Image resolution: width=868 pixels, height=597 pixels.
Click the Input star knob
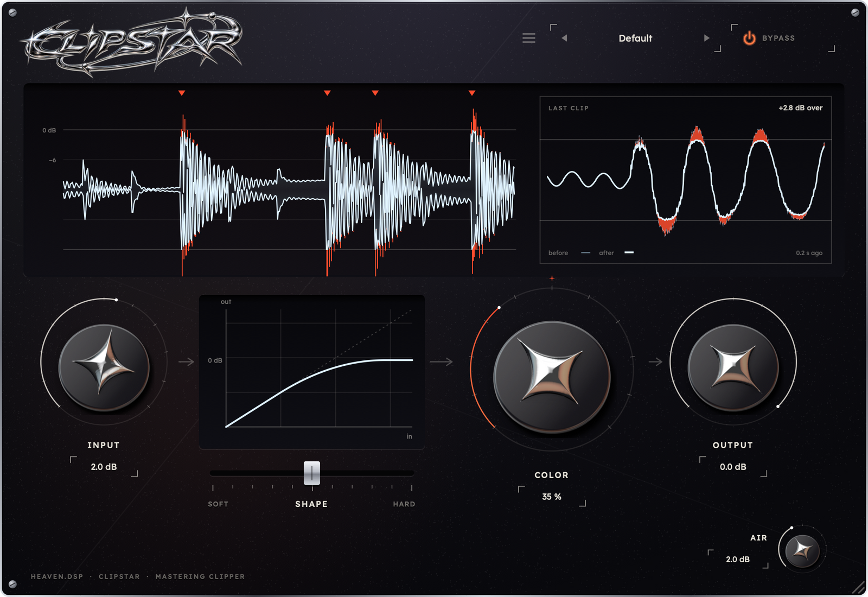point(104,367)
